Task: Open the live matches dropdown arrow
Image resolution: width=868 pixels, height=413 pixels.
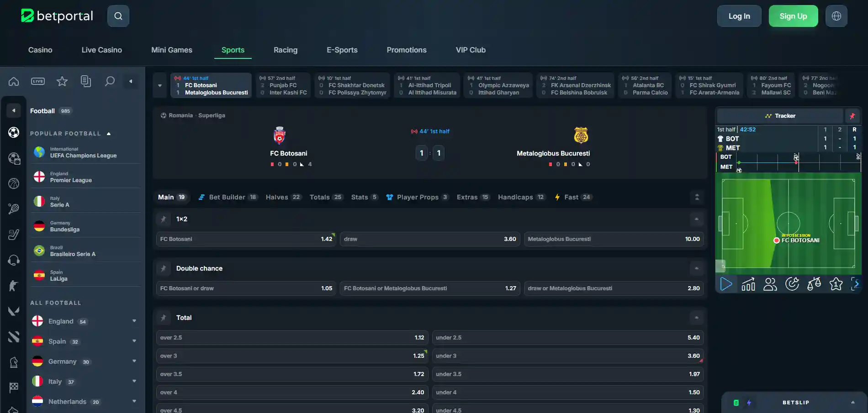Action: pyautogui.click(x=160, y=85)
